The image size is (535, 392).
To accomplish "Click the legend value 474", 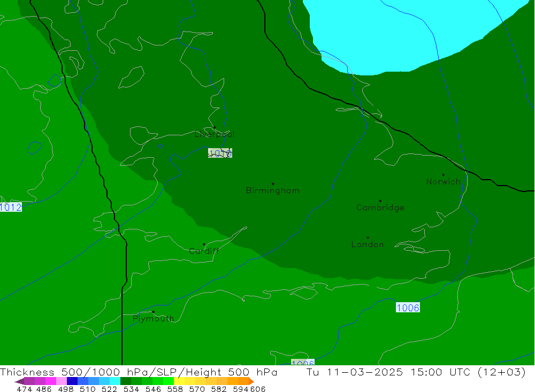I will [24, 389].
